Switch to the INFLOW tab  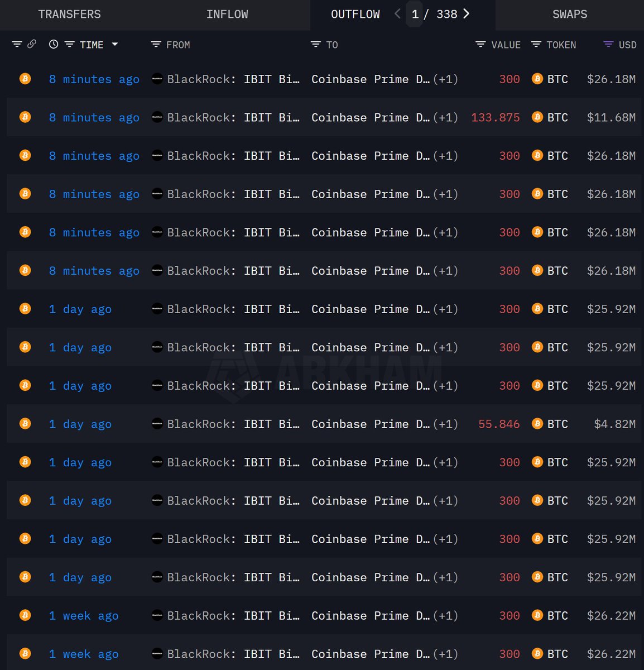click(227, 15)
